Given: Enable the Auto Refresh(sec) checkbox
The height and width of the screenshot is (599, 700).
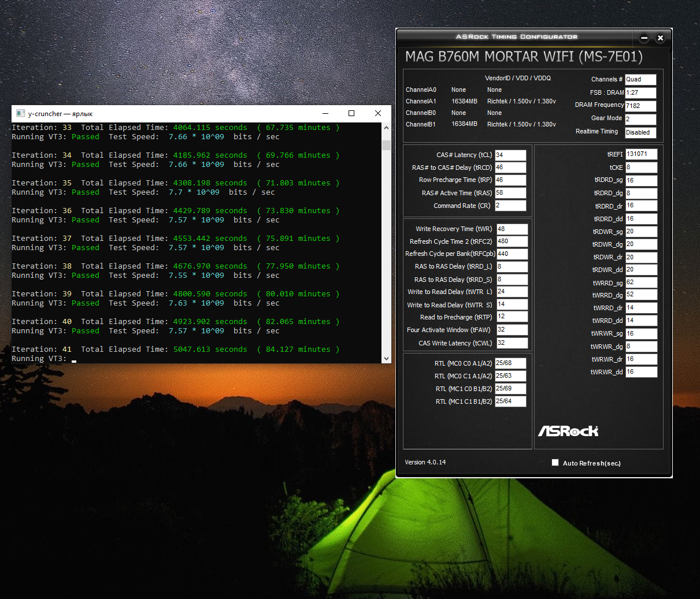Looking at the screenshot, I should [555, 463].
